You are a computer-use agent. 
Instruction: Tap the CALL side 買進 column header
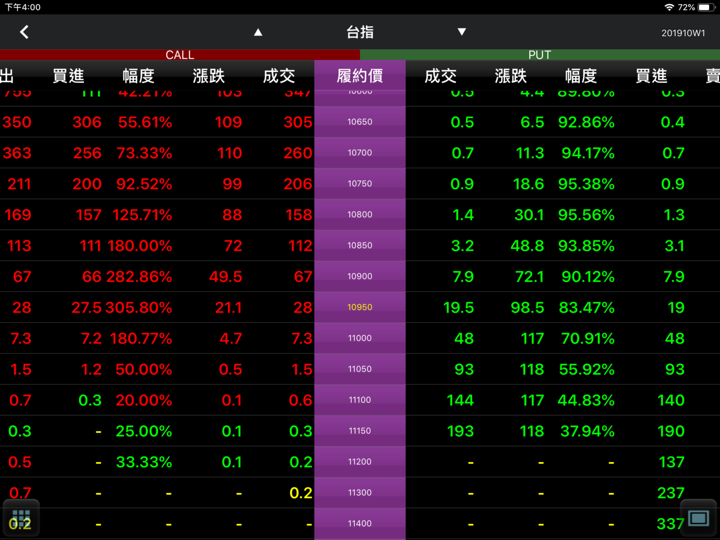click(x=68, y=76)
